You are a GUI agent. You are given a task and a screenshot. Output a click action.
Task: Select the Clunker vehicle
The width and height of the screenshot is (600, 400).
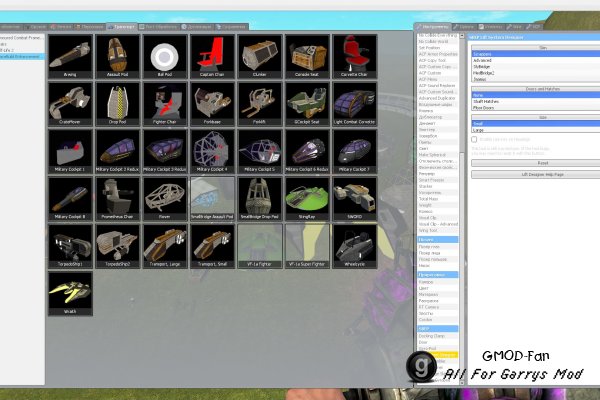[260, 57]
